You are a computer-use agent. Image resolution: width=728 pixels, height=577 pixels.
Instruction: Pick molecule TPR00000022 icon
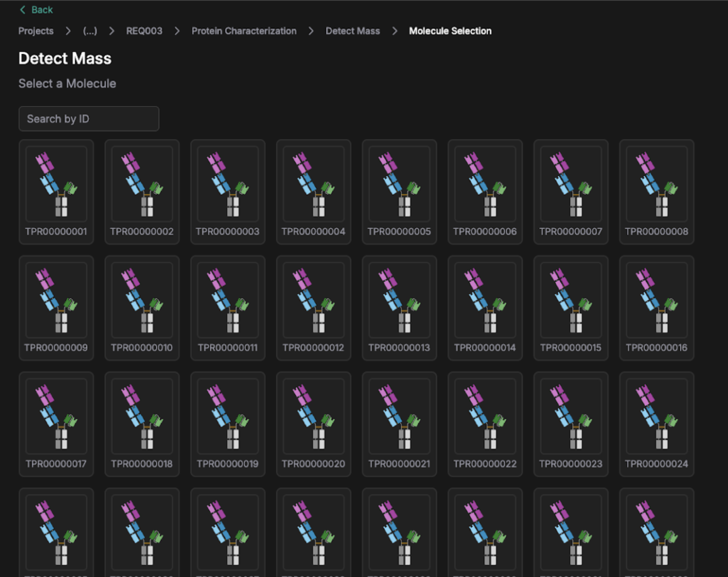click(x=485, y=416)
